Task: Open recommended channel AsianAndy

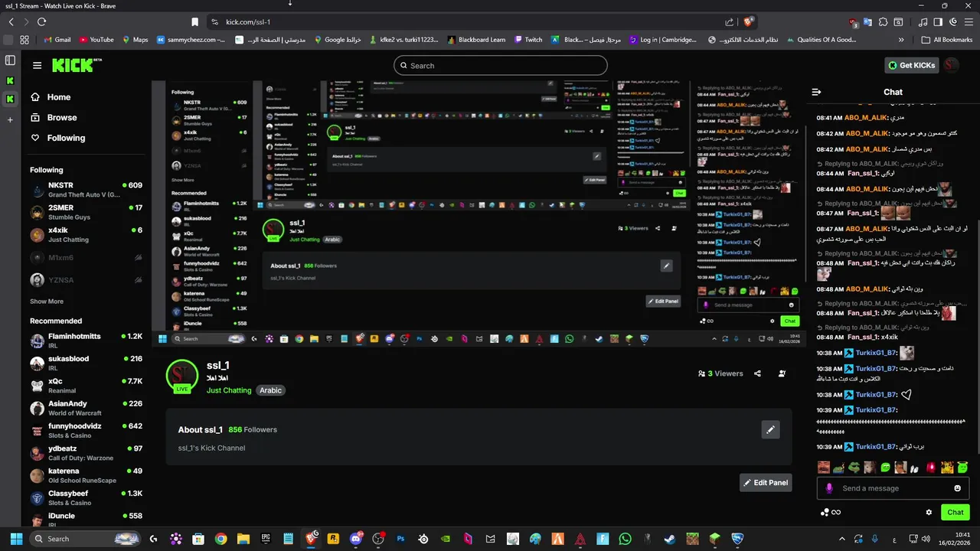Action: pos(86,408)
